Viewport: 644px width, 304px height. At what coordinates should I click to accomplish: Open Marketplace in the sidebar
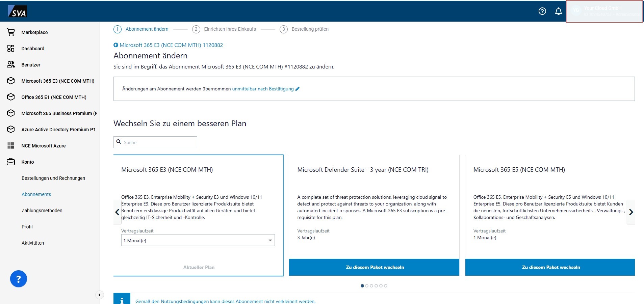pos(34,32)
